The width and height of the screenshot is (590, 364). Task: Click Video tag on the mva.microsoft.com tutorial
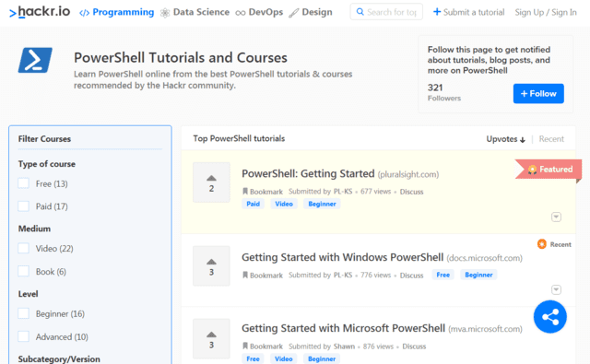click(x=284, y=358)
